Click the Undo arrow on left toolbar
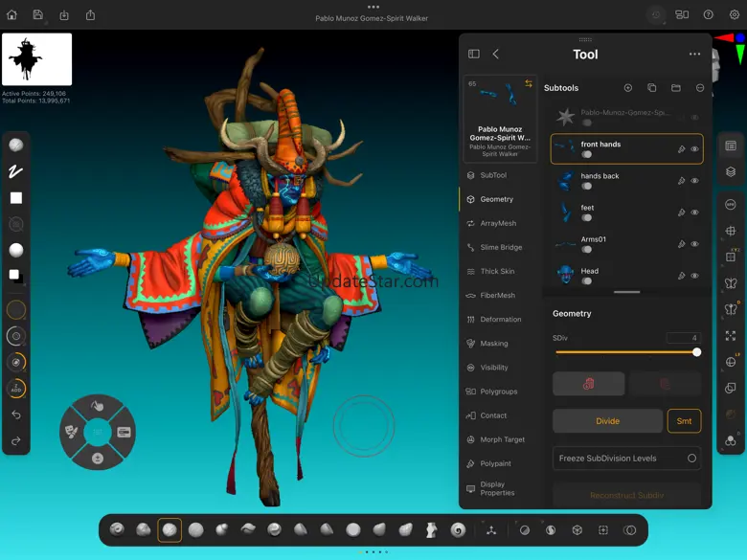Screen dimensions: 747x560 coord(16,414)
